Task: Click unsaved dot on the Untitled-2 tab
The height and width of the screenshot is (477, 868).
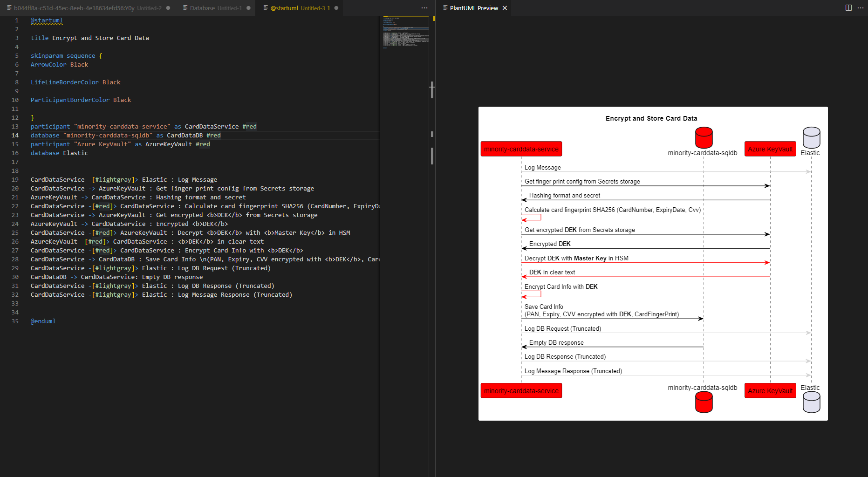Action: click(x=168, y=8)
